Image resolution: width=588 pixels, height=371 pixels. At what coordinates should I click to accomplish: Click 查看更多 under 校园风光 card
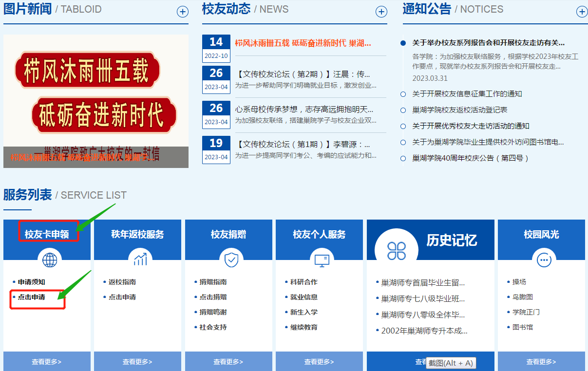(541, 362)
